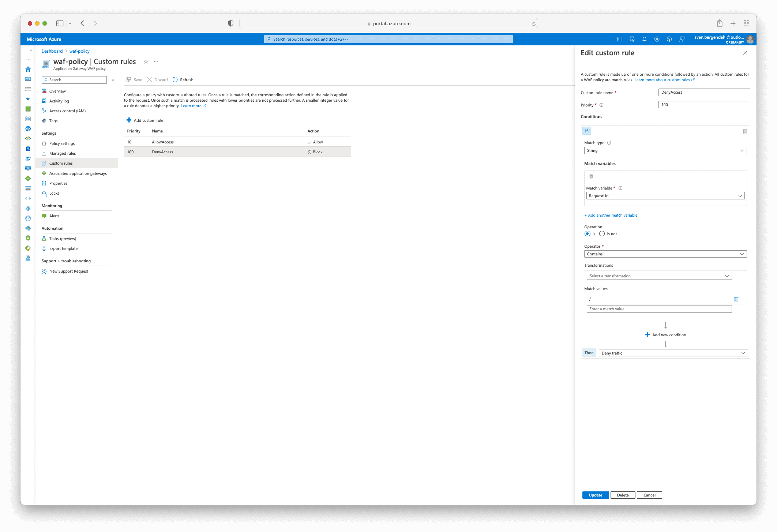Click the Enter a match value field

tap(659, 309)
